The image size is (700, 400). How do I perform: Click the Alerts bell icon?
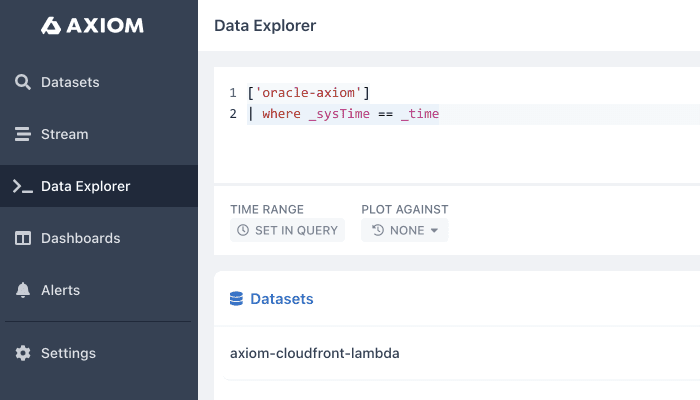[x=23, y=290]
